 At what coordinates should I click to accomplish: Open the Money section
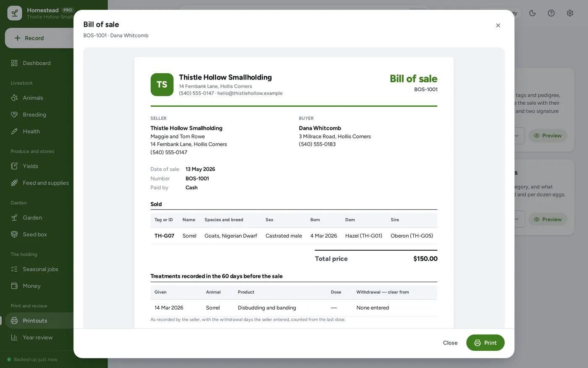pyautogui.click(x=32, y=286)
